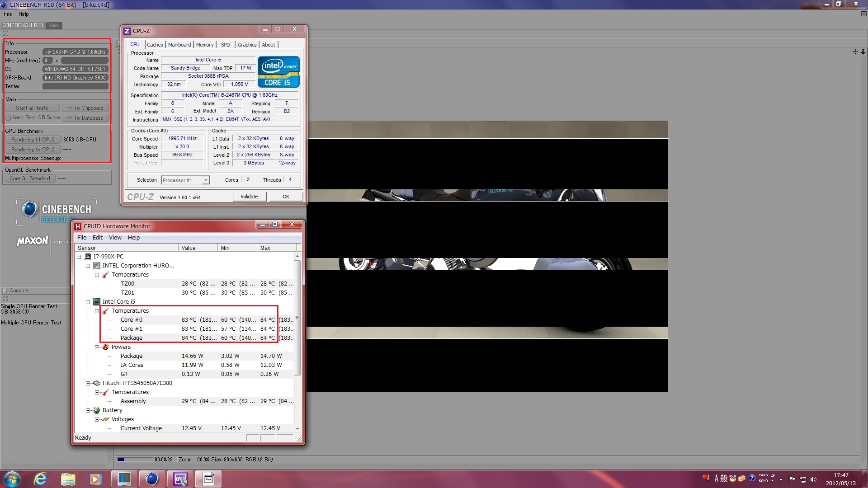Click the Intel Core i5 logo in CPU-Z
868x488 pixels.
(x=278, y=71)
